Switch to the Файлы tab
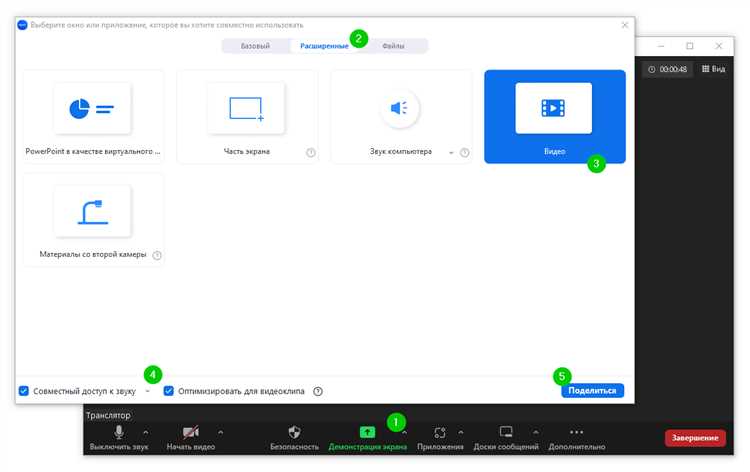This screenshot has width=750, height=472. click(393, 46)
